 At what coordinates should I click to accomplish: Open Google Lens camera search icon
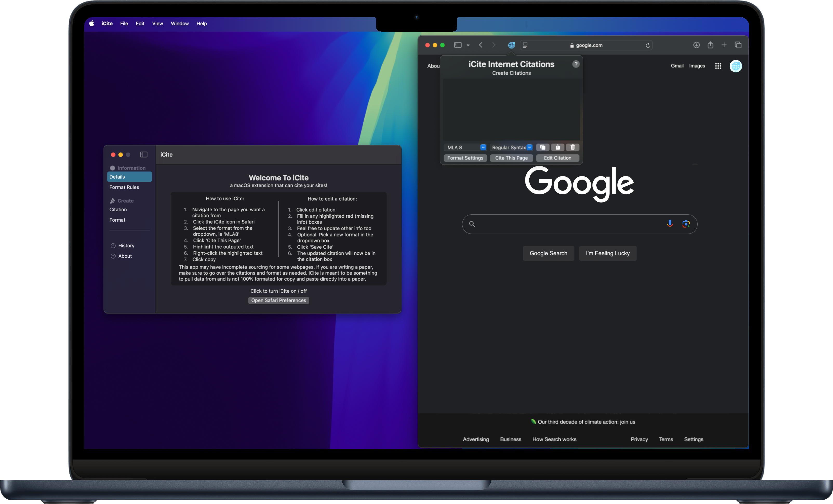click(686, 224)
